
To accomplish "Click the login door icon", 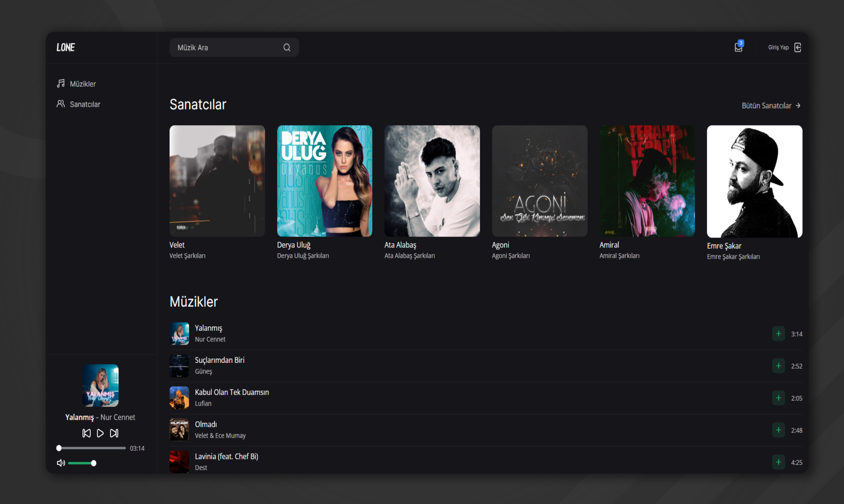I will (797, 47).
